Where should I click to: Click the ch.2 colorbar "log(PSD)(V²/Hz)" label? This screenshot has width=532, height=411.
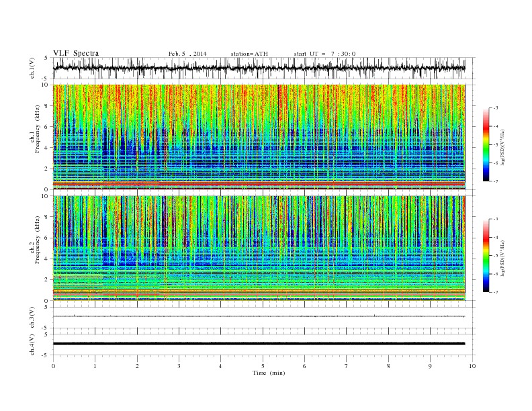tap(503, 259)
